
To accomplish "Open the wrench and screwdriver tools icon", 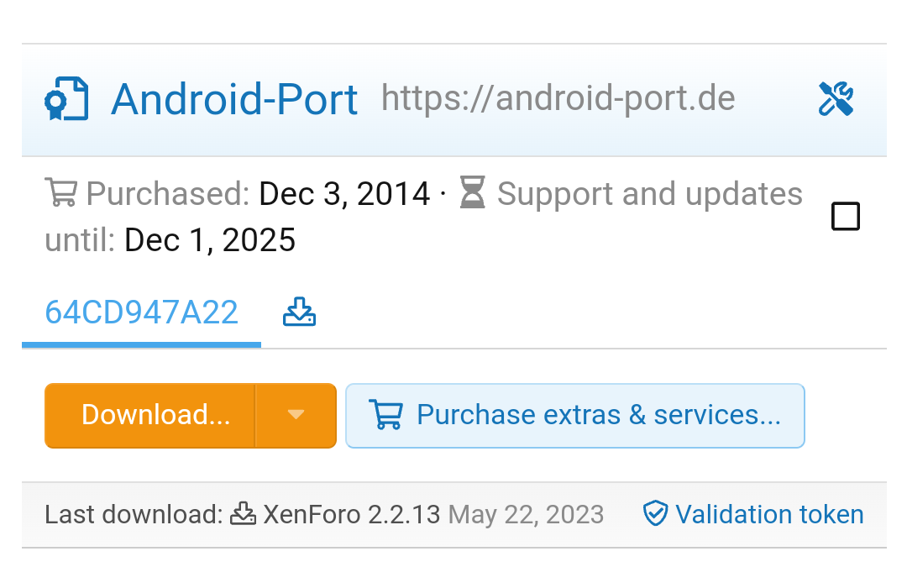I will coord(836,99).
